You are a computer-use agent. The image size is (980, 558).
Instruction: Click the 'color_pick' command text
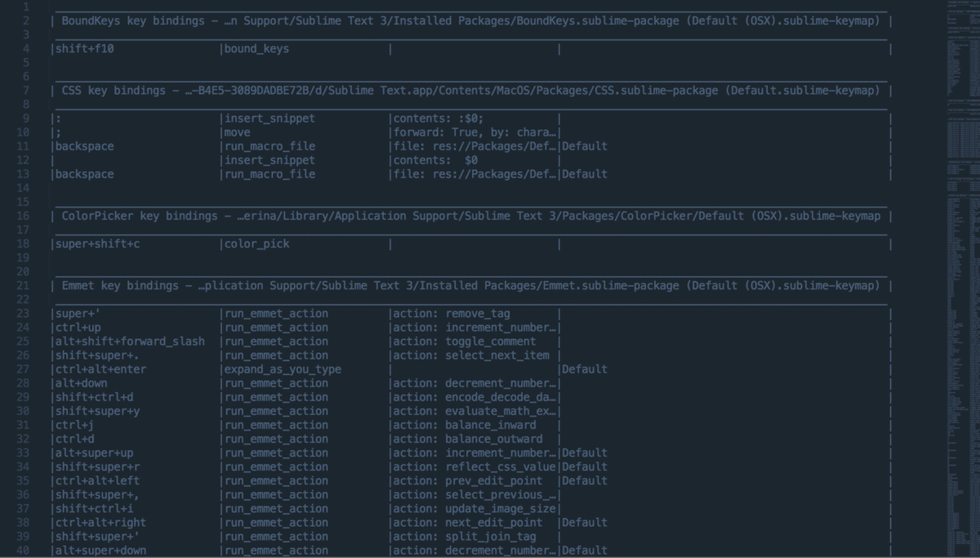(x=256, y=244)
